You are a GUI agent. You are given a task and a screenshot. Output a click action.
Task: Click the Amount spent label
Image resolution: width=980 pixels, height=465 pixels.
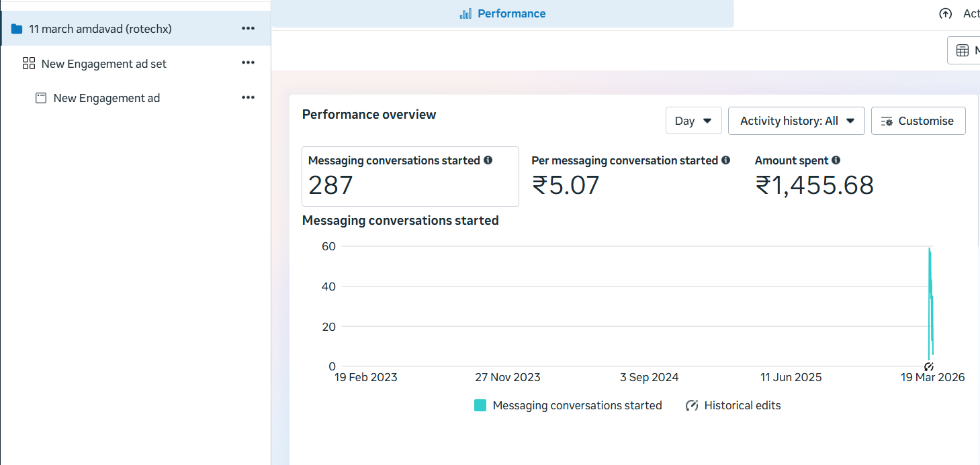coord(791,160)
